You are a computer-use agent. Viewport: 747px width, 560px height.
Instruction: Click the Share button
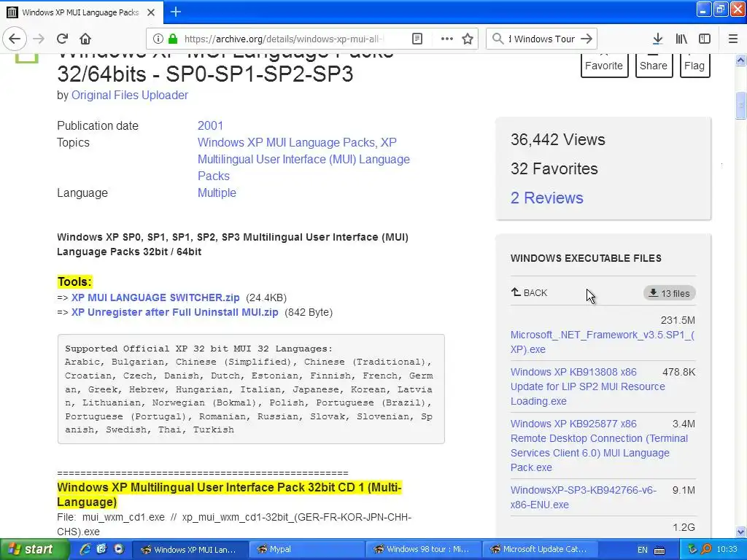[x=654, y=65]
